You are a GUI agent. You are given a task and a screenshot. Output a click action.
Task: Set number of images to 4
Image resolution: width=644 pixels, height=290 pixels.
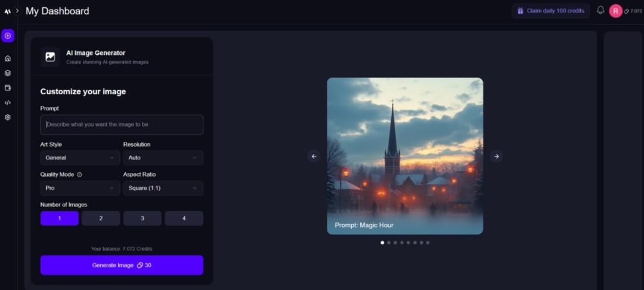(x=184, y=218)
